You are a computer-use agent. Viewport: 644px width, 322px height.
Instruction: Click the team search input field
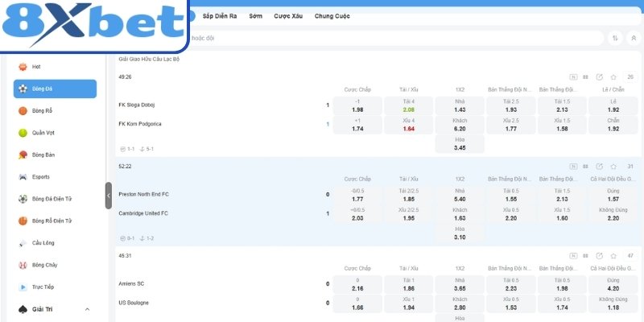click(394, 38)
